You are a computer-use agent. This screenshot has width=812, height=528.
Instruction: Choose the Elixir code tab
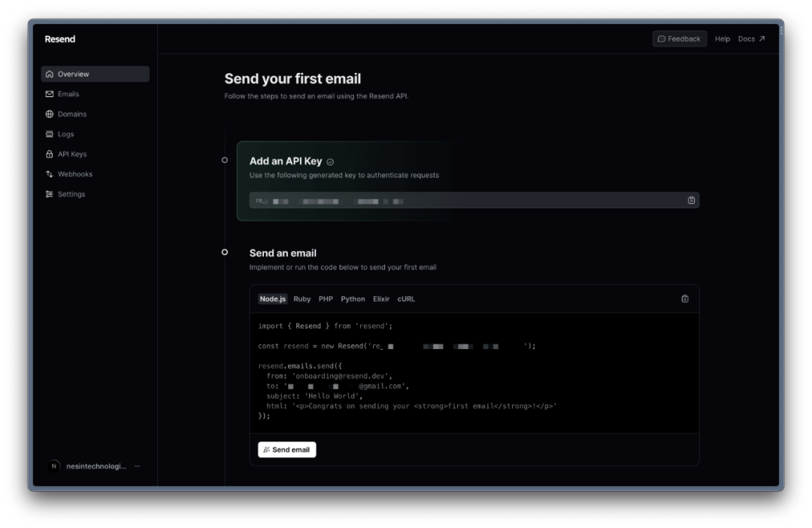click(381, 299)
